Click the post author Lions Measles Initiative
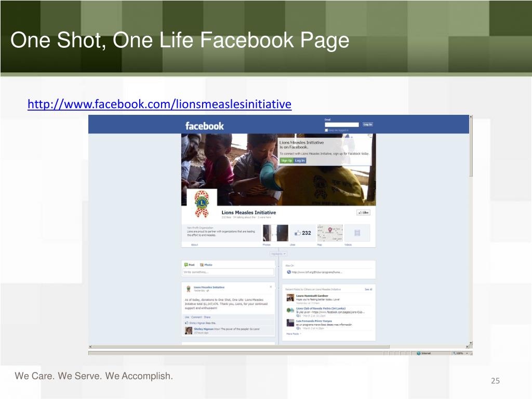Screen dimensions: 532x399 pyautogui.click(x=209, y=287)
